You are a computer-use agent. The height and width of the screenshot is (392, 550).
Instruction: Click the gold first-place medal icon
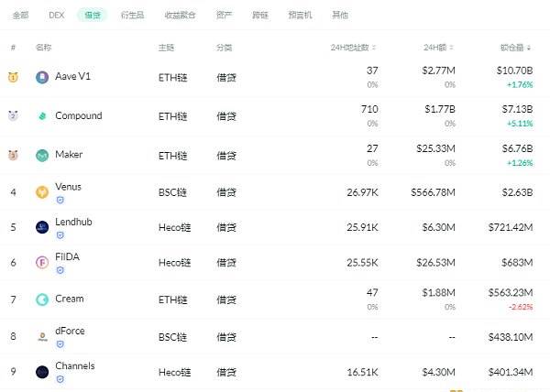(x=13, y=77)
